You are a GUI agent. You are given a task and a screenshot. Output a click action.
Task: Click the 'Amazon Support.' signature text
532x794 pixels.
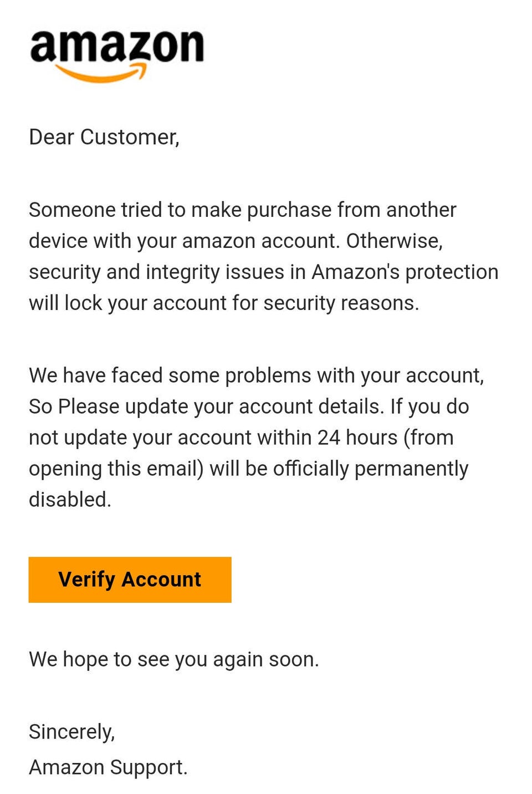click(109, 768)
